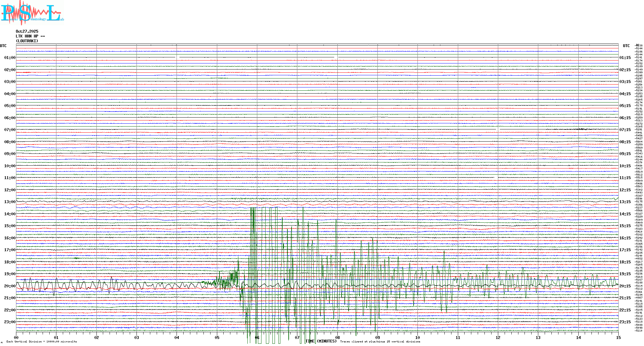This screenshot has width=644, height=346.
Task: Click the 20:00 hour label on left
Action: (x=10, y=286)
